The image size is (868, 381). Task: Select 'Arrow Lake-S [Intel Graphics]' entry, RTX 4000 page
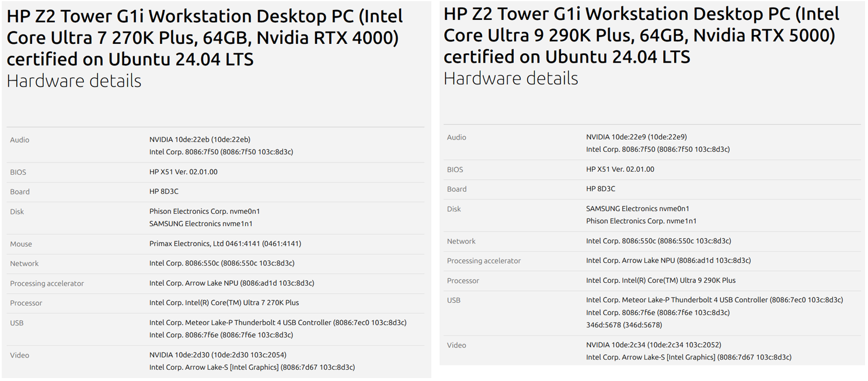[252, 368]
